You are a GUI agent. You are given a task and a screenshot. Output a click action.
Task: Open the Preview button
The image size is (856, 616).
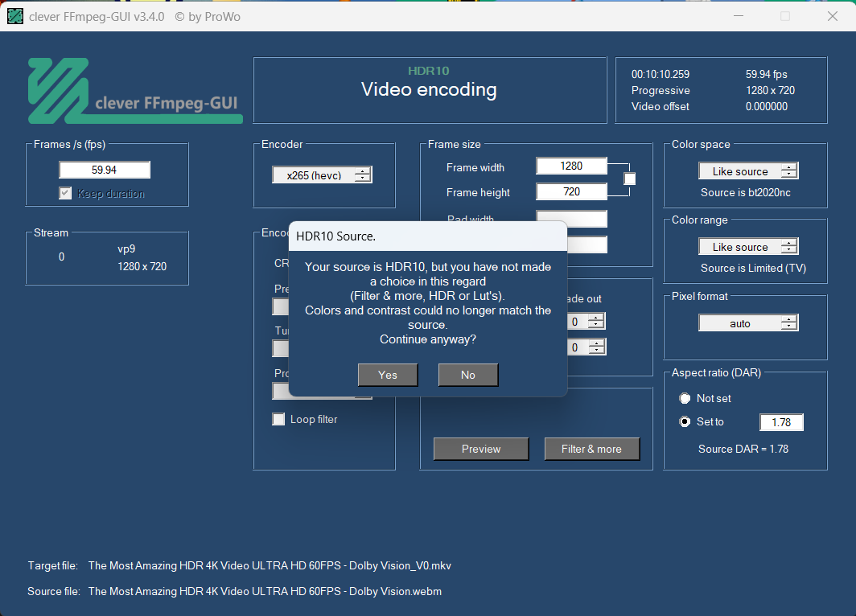pyautogui.click(x=481, y=449)
